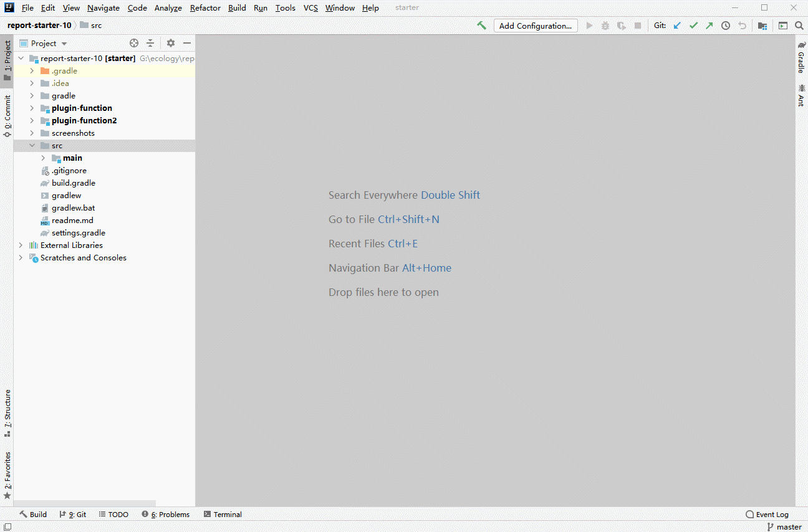
Task: Expand the screenshots folder
Action: click(32, 133)
